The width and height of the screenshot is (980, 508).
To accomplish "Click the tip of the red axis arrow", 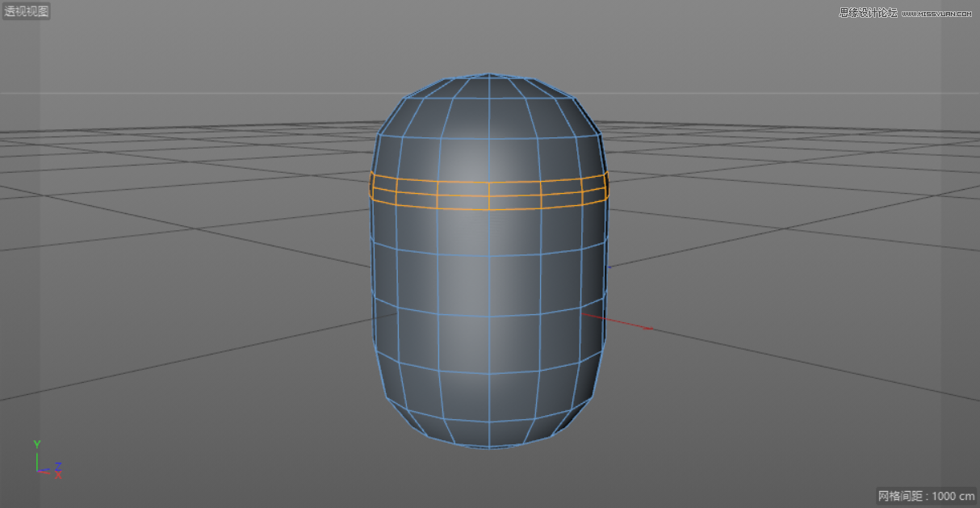I will coord(651,327).
